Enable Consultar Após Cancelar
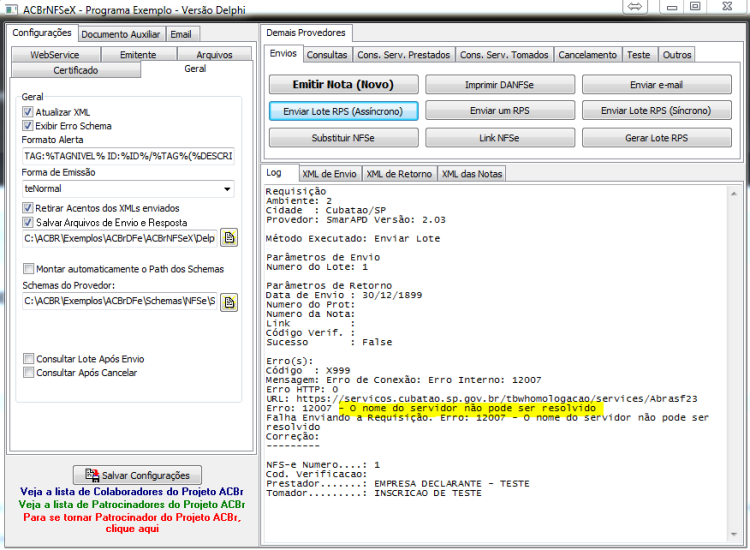 pos(29,373)
